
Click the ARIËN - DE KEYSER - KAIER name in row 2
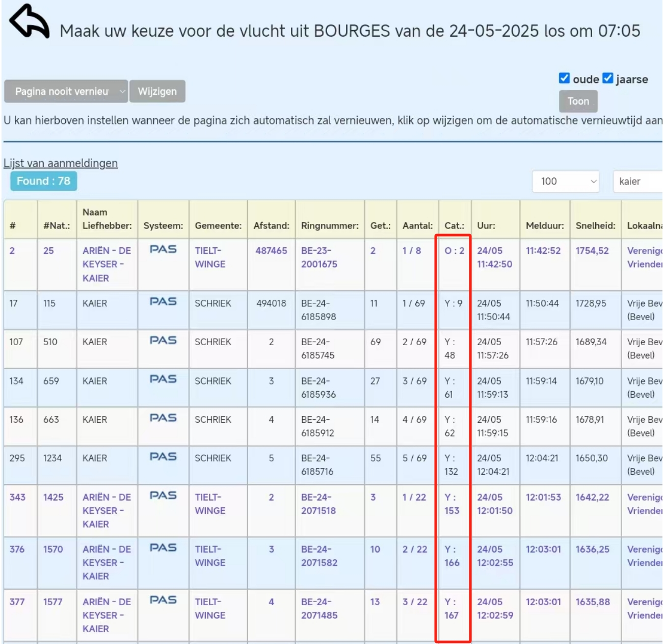(107, 264)
